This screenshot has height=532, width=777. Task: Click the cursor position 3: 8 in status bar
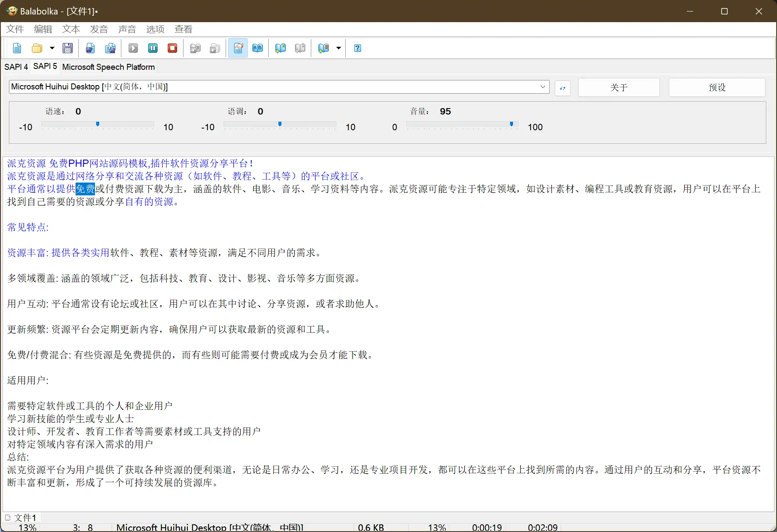click(83, 527)
